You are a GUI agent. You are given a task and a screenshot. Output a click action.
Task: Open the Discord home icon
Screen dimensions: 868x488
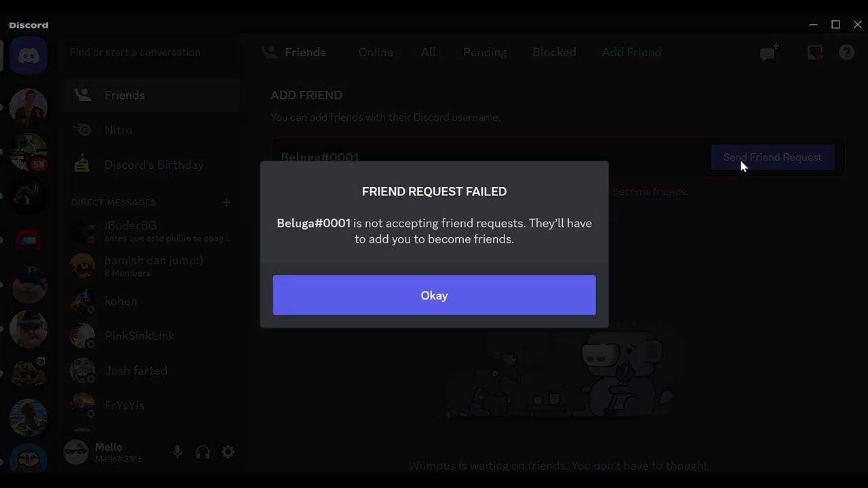click(x=28, y=56)
